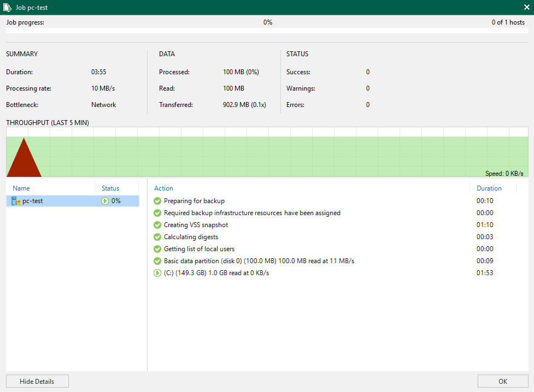Image resolution: width=534 pixels, height=392 pixels.
Task: Click the success icon for Preparing for backup
Action: (157, 201)
